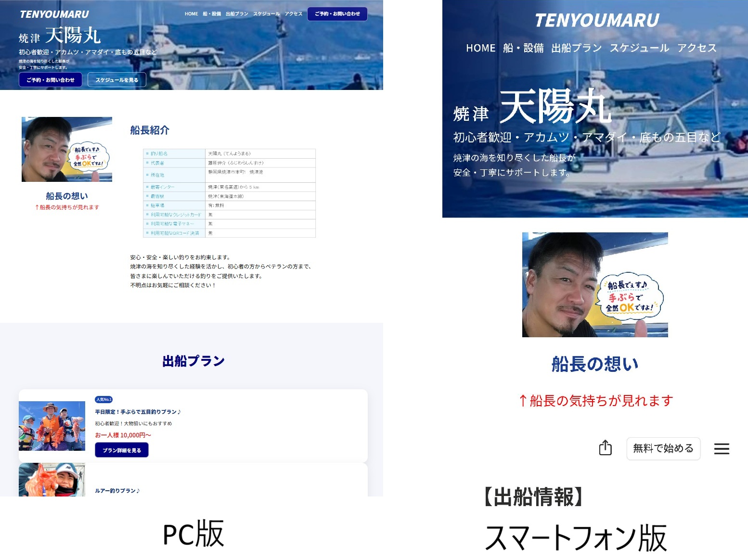
Task: Click the 出船プラン section heading
Action: point(193,361)
